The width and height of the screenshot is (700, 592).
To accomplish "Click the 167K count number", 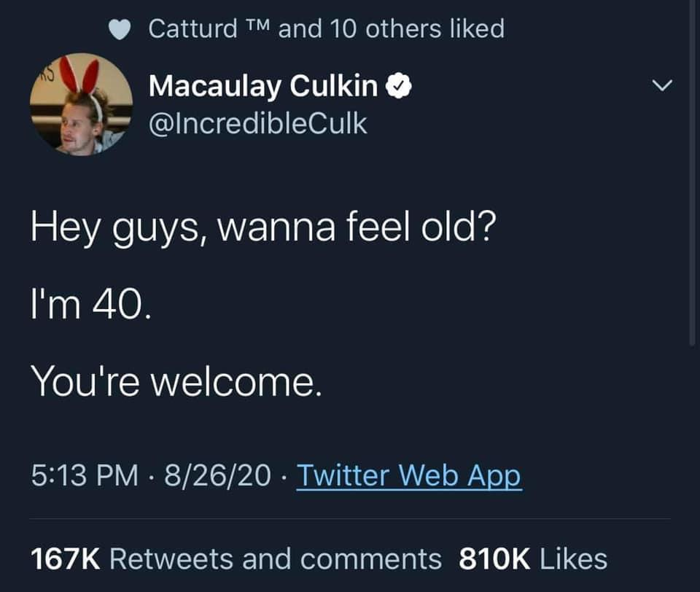I will click(x=65, y=559).
